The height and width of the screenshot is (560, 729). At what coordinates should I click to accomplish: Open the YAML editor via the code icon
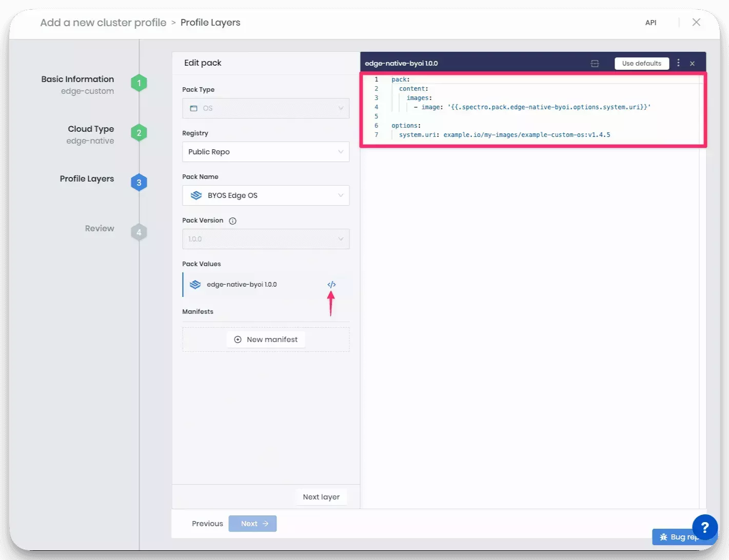tap(331, 284)
